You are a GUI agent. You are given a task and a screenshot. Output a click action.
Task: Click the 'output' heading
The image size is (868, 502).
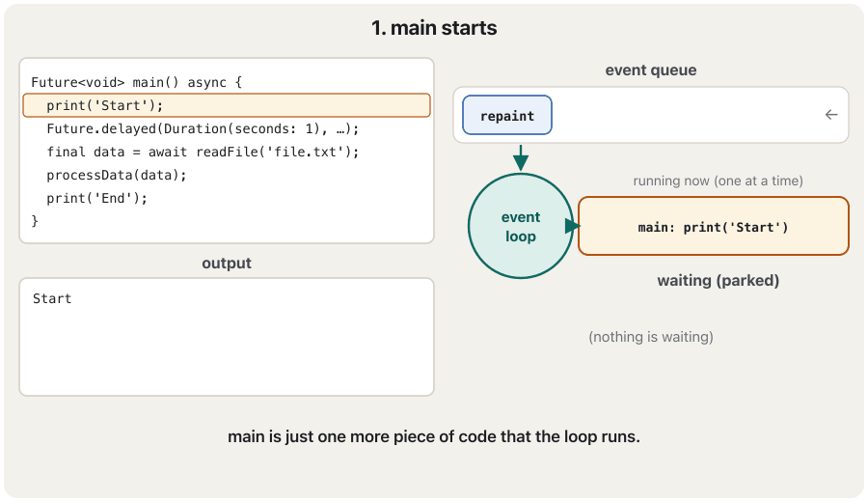[227, 264]
